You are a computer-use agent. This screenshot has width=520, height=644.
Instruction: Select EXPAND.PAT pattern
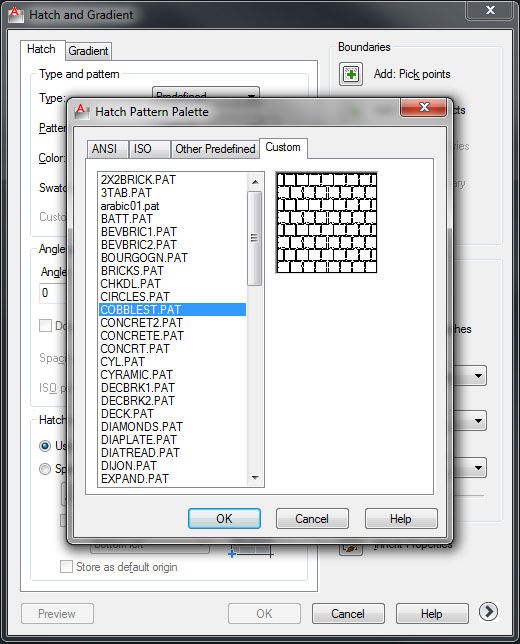[x=173, y=478]
